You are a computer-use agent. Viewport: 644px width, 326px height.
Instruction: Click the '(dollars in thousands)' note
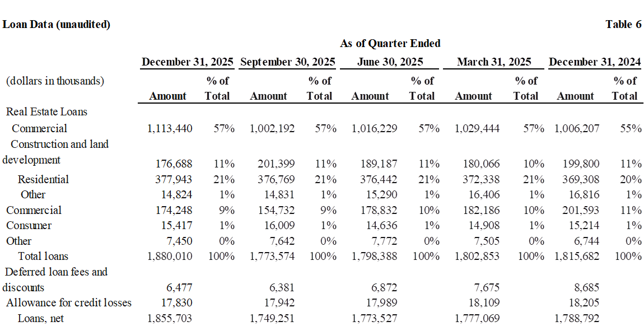[x=55, y=81]
